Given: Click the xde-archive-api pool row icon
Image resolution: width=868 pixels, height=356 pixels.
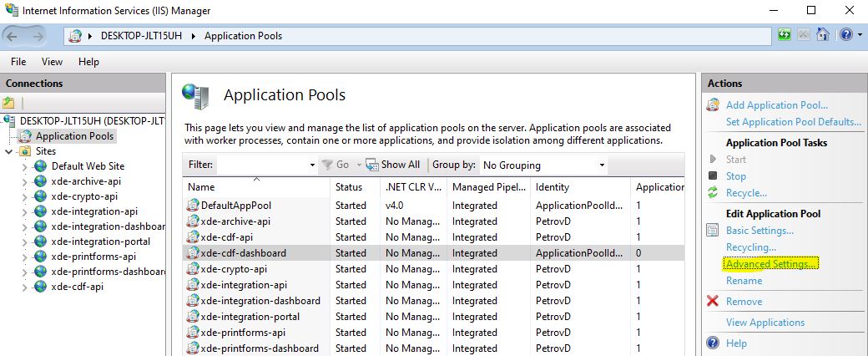Looking at the screenshot, I should pyautogui.click(x=193, y=221).
